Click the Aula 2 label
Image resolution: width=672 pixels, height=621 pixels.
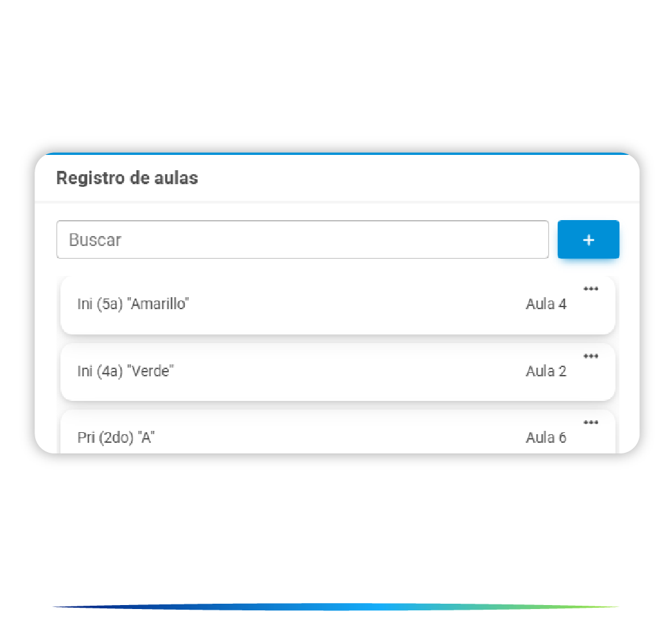coord(546,372)
